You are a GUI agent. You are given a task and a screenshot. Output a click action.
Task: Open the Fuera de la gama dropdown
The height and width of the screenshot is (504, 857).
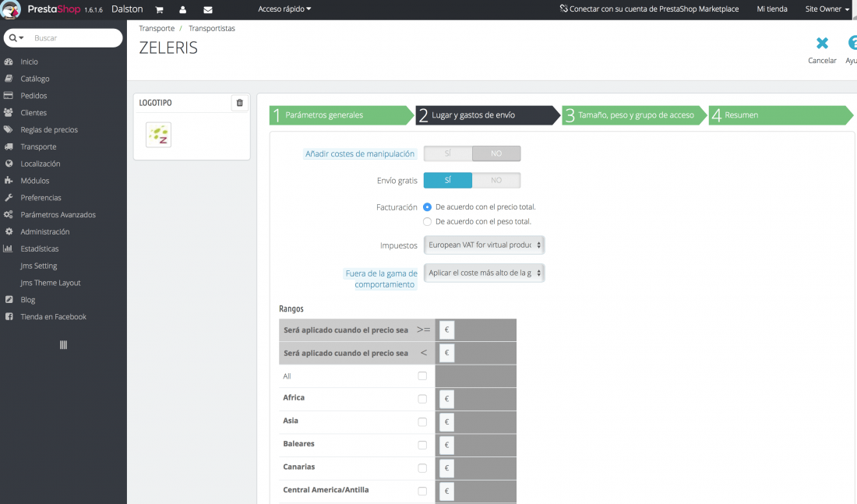pos(485,273)
